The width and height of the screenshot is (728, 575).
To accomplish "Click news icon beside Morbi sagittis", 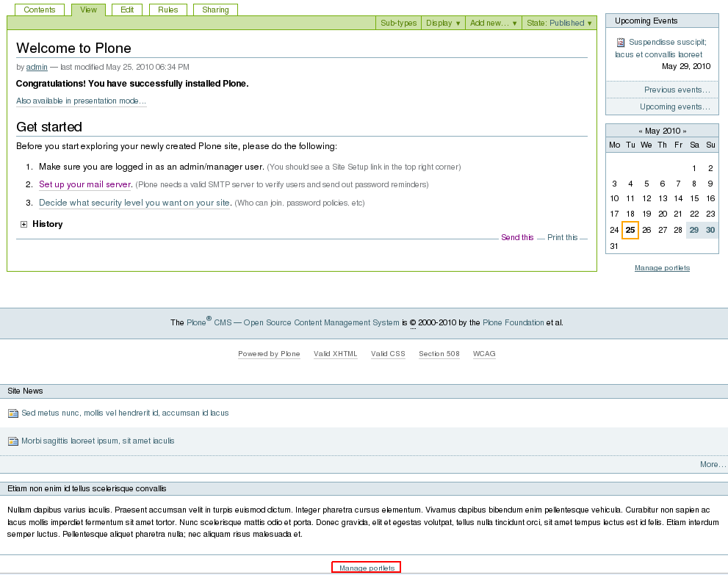I will (x=13, y=441).
